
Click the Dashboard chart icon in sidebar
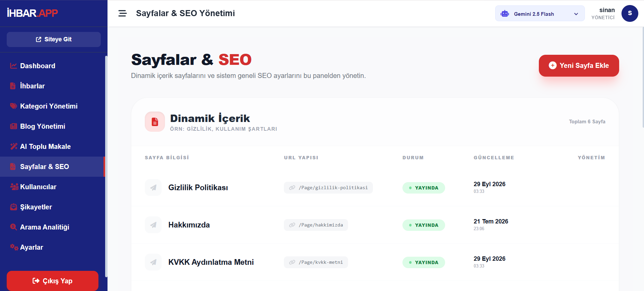pos(13,66)
